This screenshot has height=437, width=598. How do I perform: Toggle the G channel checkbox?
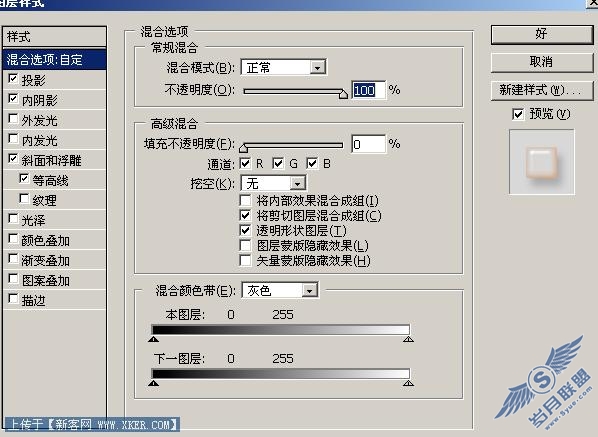[278, 164]
